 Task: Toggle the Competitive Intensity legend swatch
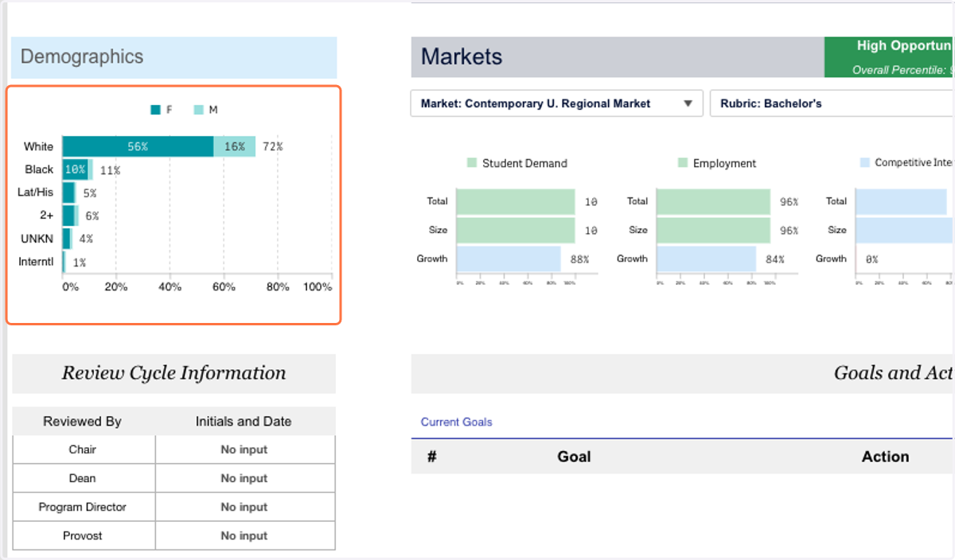tap(865, 162)
